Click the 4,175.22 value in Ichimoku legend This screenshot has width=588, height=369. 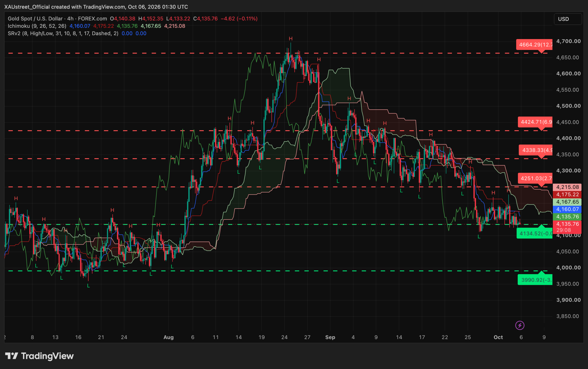[x=103, y=26]
